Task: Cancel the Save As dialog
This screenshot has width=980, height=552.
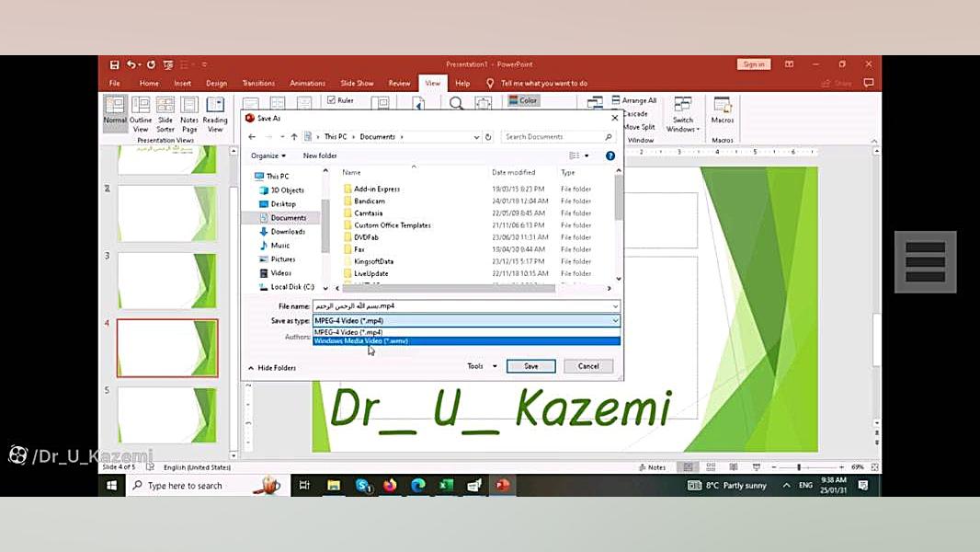Action: pyautogui.click(x=588, y=366)
